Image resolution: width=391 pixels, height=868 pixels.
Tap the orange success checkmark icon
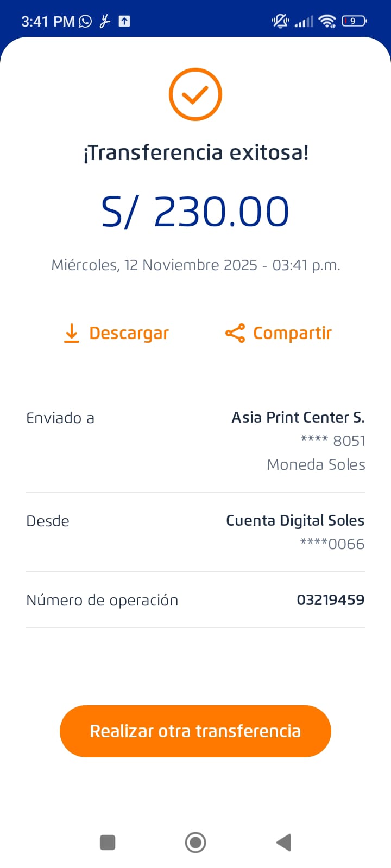(x=195, y=94)
